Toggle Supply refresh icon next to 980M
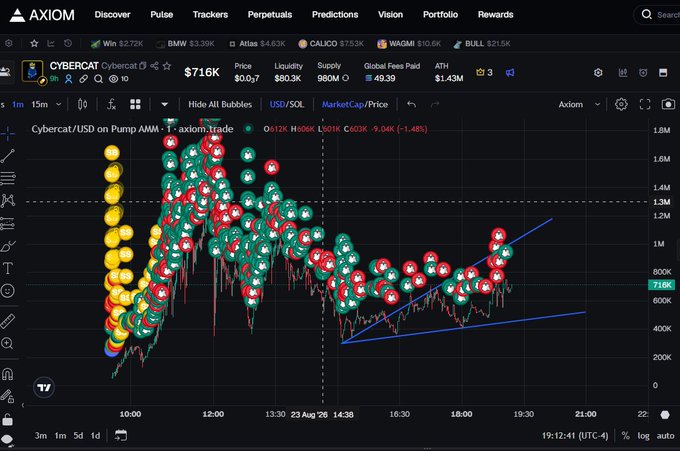The width and height of the screenshot is (680, 451). click(346, 78)
